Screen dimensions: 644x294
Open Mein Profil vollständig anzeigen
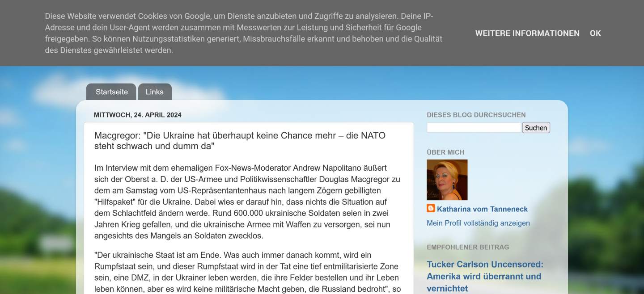478,223
